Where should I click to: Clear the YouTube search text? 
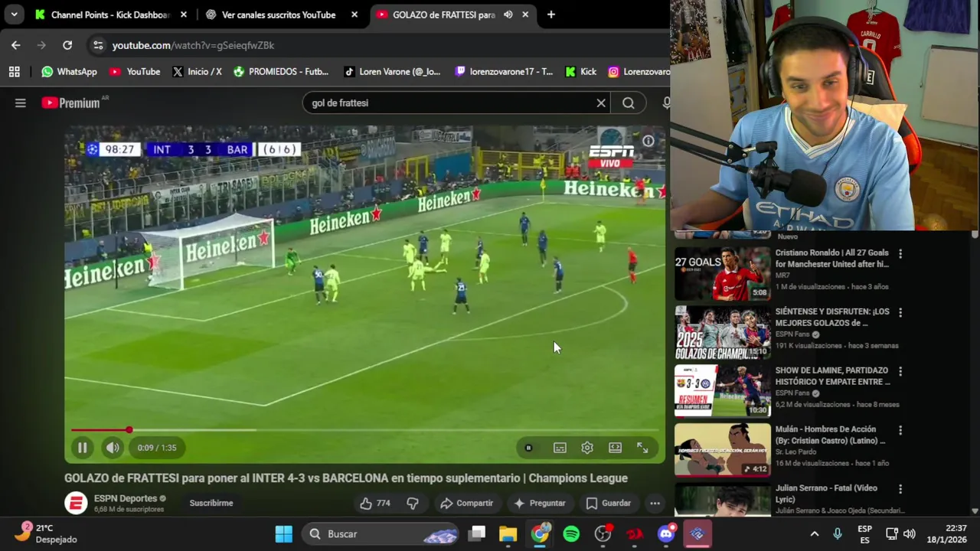(601, 103)
